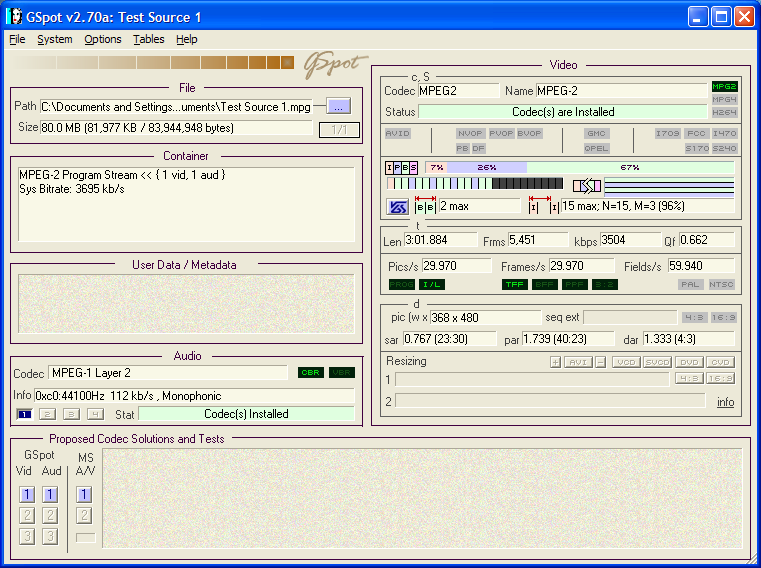Viewport: 761px width, 568px height.
Task: Click the DF indicator badge
Action: point(478,149)
